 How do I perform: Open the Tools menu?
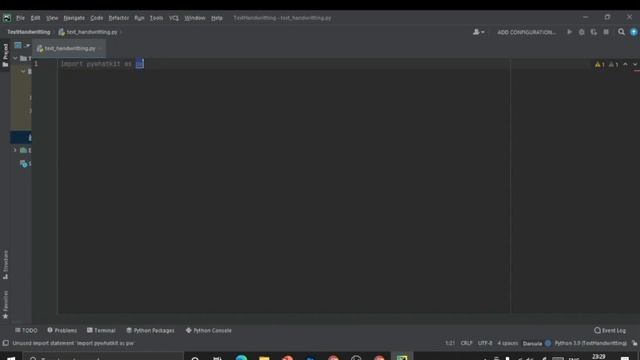click(x=156, y=18)
